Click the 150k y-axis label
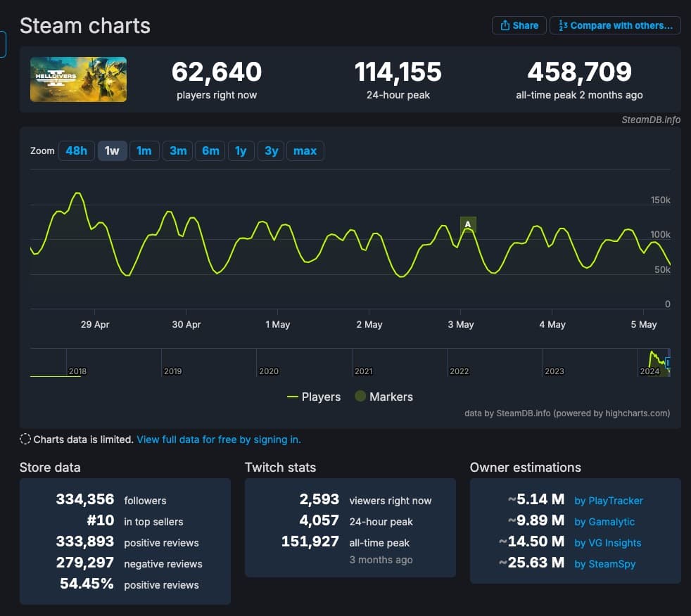The height and width of the screenshot is (616, 691). pos(660,200)
